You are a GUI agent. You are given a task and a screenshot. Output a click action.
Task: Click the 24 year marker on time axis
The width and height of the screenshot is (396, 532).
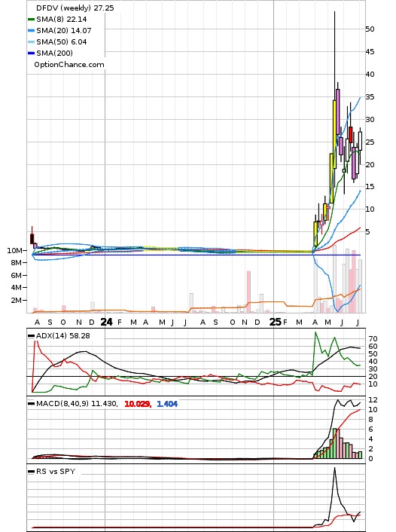(x=106, y=322)
